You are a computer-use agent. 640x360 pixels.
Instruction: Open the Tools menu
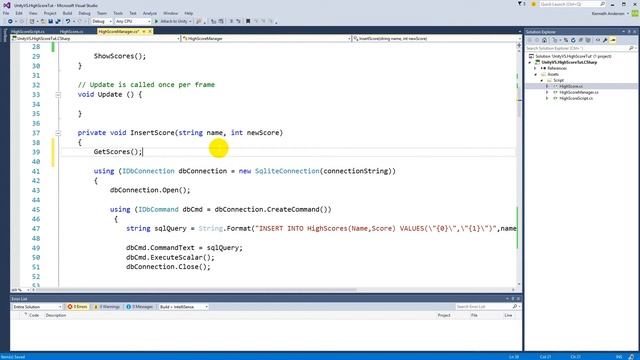click(118, 13)
